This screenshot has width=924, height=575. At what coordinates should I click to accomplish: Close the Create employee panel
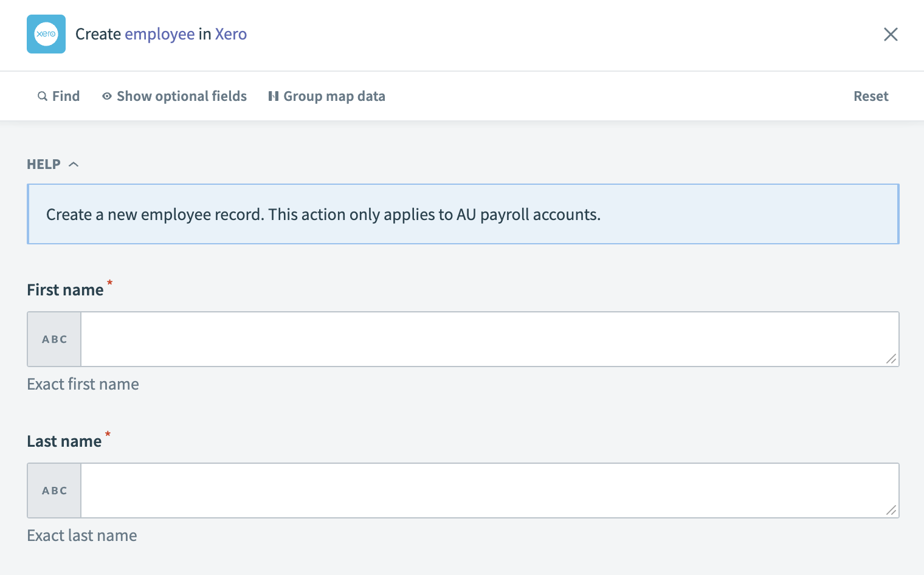pyautogui.click(x=891, y=34)
